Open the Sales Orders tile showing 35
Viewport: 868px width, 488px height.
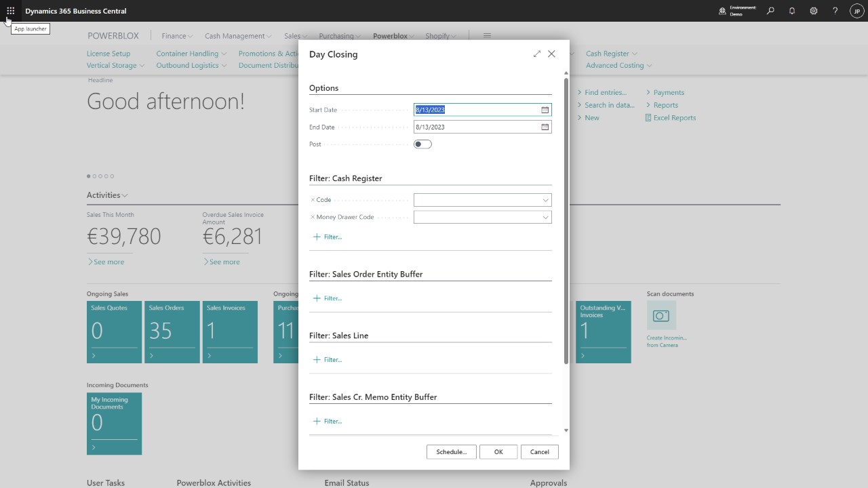tap(172, 332)
